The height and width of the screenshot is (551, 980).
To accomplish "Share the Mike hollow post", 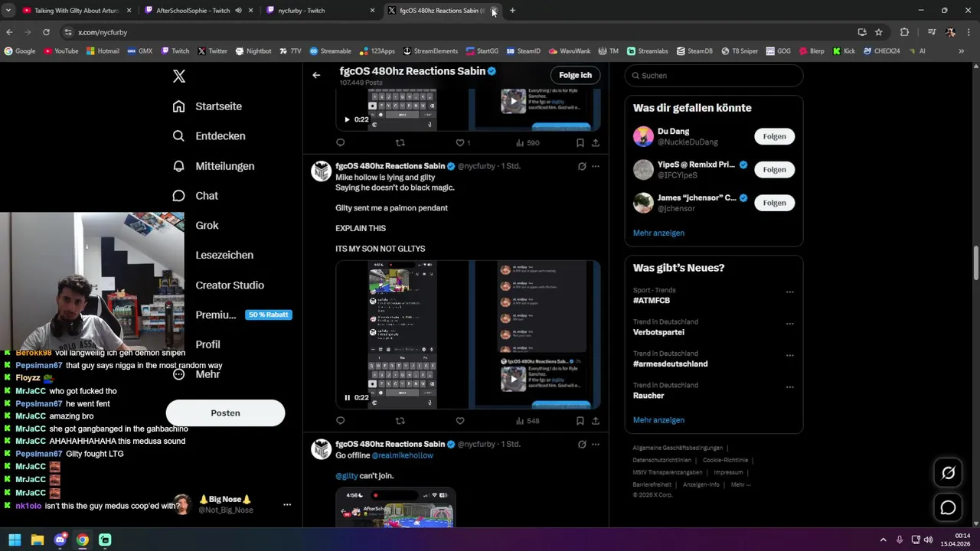I will 595,421.
